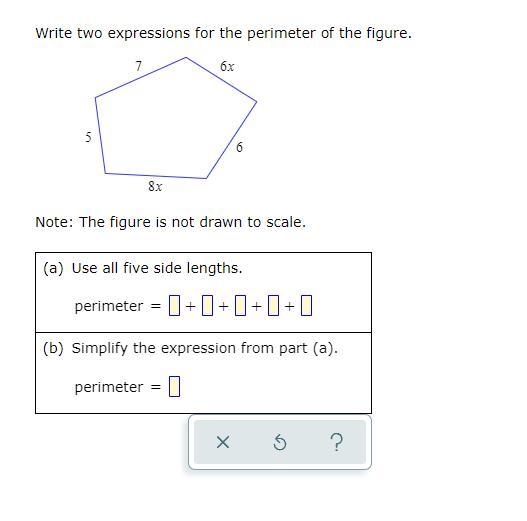Click the perimeter label in part (b)

pos(109,387)
